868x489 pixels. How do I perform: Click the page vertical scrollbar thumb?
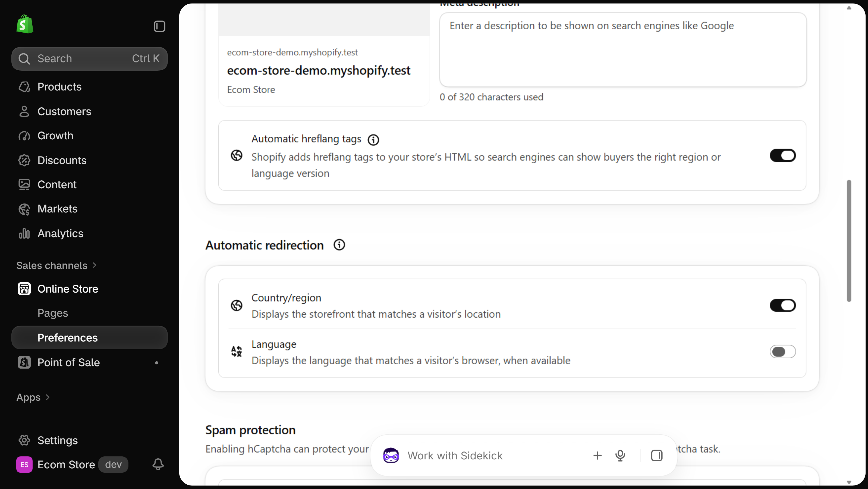click(x=849, y=241)
